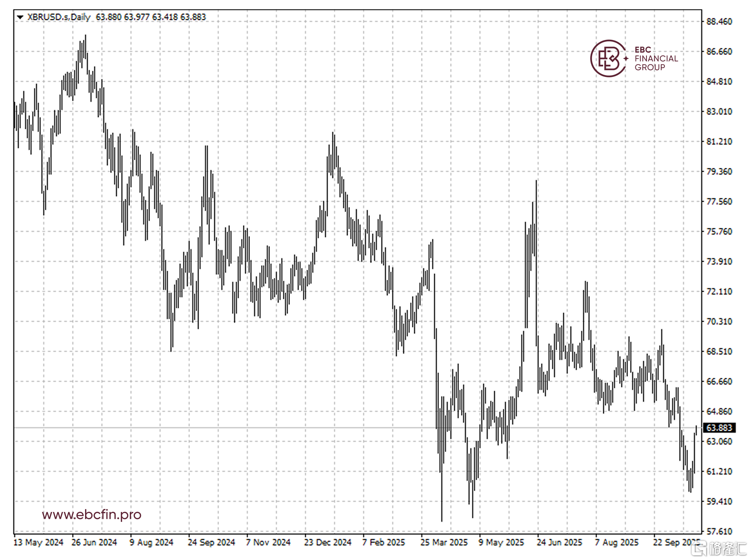This screenshot has width=750, height=560.
Task: Click the 24 Sep 2024 date label
Action: (x=211, y=542)
